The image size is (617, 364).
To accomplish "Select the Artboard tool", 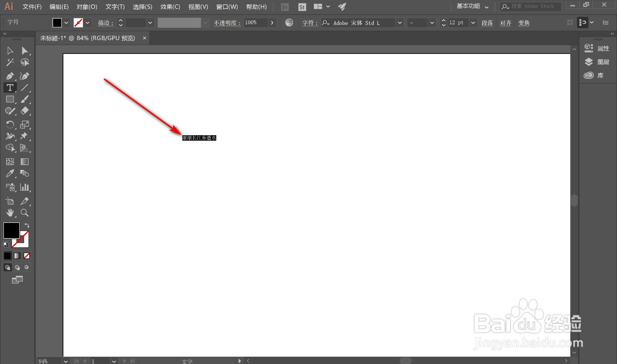I will click(10, 201).
